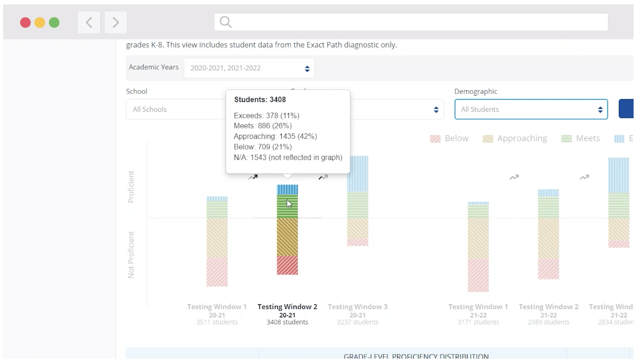Select the trend arrow over Testing Window 2 21-22
This screenshot has height=364, width=643.
pos(584,177)
